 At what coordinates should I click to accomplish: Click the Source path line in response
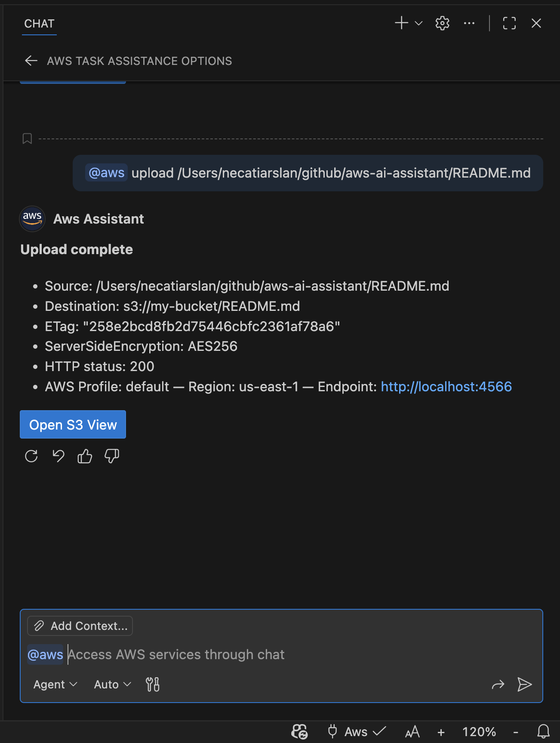coord(247,286)
